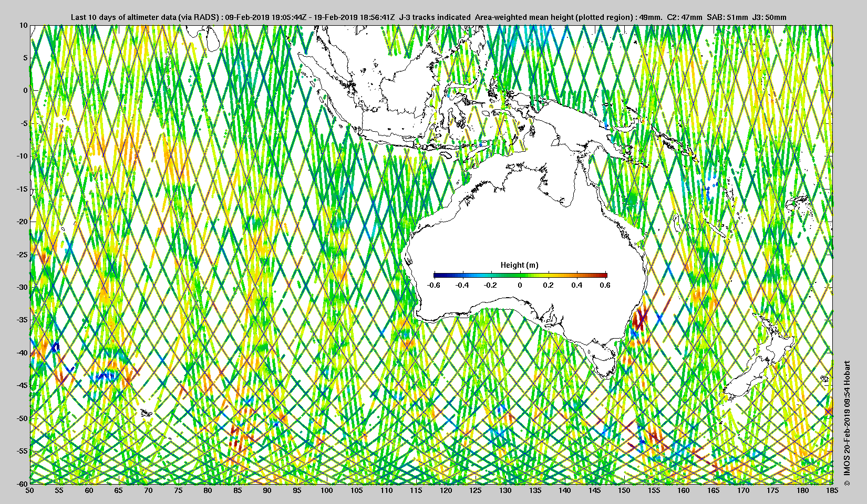This screenshot has height=504, width=867.
Task: Click the latitude axis label '-60'
Action: [x=22, y=484]
